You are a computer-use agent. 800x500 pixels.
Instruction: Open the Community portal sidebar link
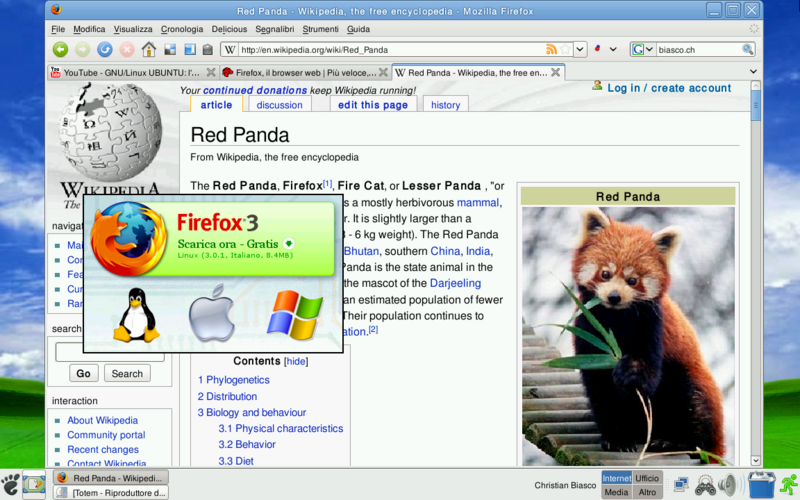[106, 435]
